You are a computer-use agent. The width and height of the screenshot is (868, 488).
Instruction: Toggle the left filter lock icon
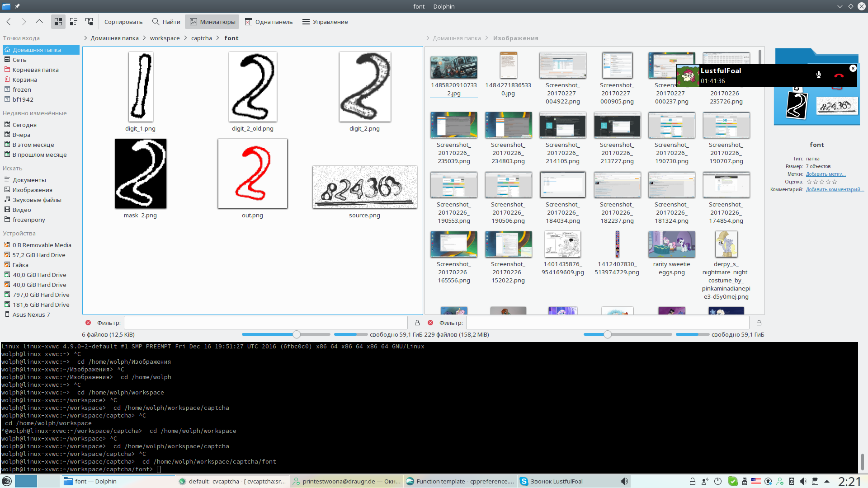point(417,323)
